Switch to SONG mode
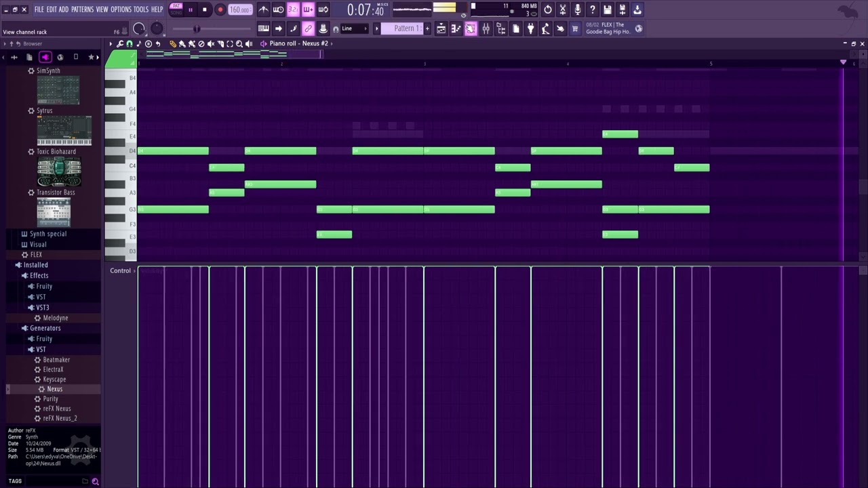 tap(176, 13)
